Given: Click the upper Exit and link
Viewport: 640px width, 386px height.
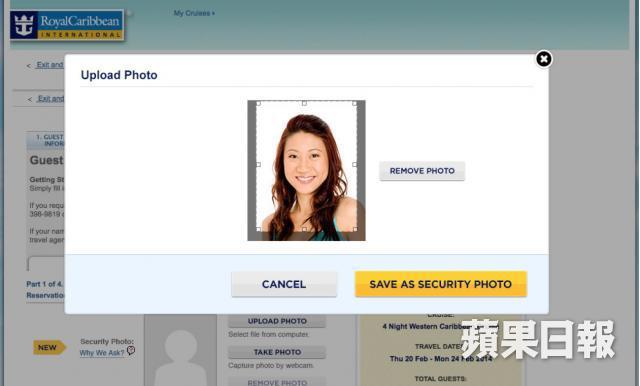Looking at the screenshot, I should click(50, 65).
